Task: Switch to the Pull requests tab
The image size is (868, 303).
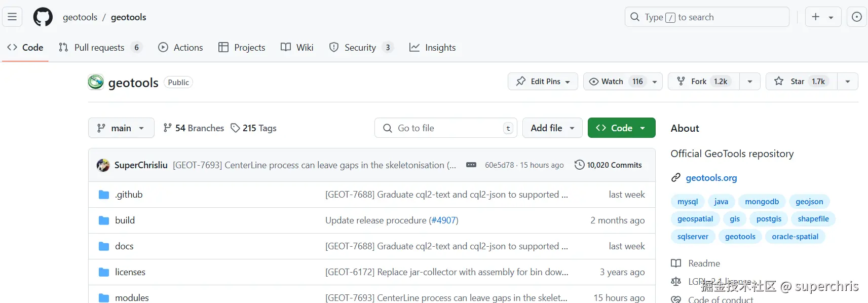Action: tap(99, 48)
